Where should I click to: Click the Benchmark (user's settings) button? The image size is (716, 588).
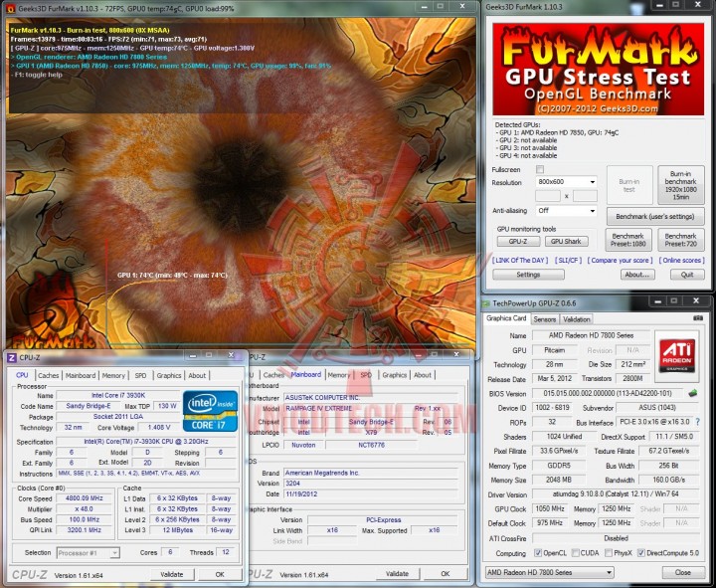tap(654, 216)
